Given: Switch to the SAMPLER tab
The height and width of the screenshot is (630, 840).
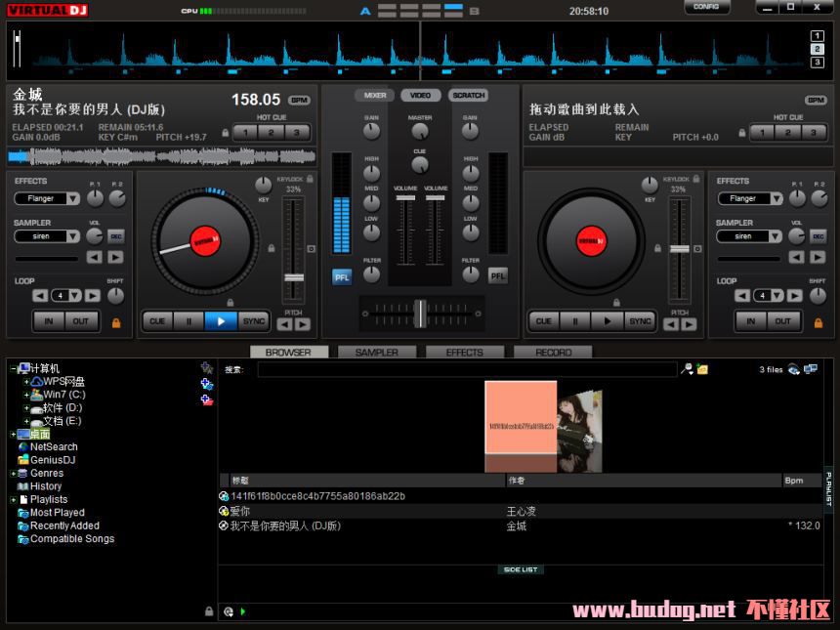Looking at the screenshot, I should point(376,352).
